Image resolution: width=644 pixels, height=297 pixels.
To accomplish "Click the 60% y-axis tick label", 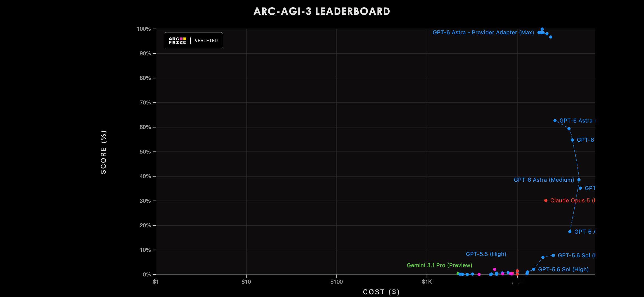I will (x=145, y=127).
